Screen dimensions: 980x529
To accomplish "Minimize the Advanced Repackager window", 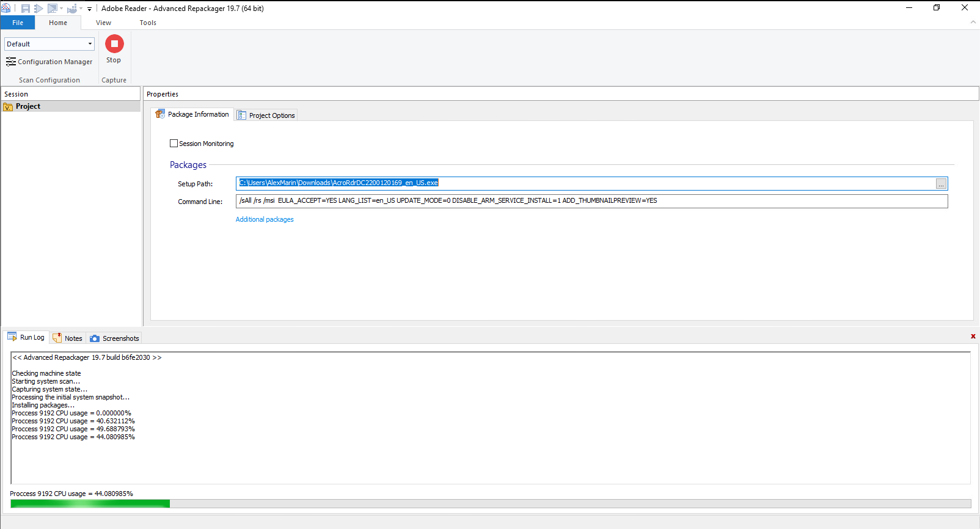I will (x=909, y=8).
